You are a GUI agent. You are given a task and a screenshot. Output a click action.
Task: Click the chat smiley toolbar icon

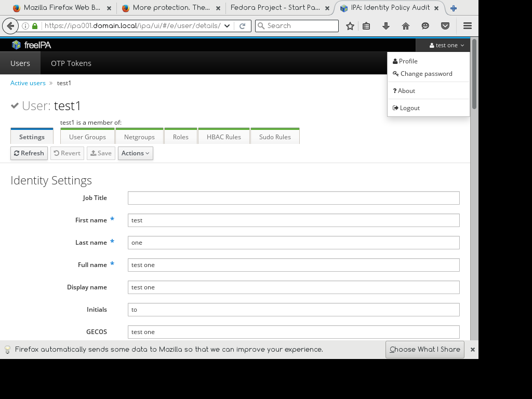pyautogui.click(x=425, y=26)
